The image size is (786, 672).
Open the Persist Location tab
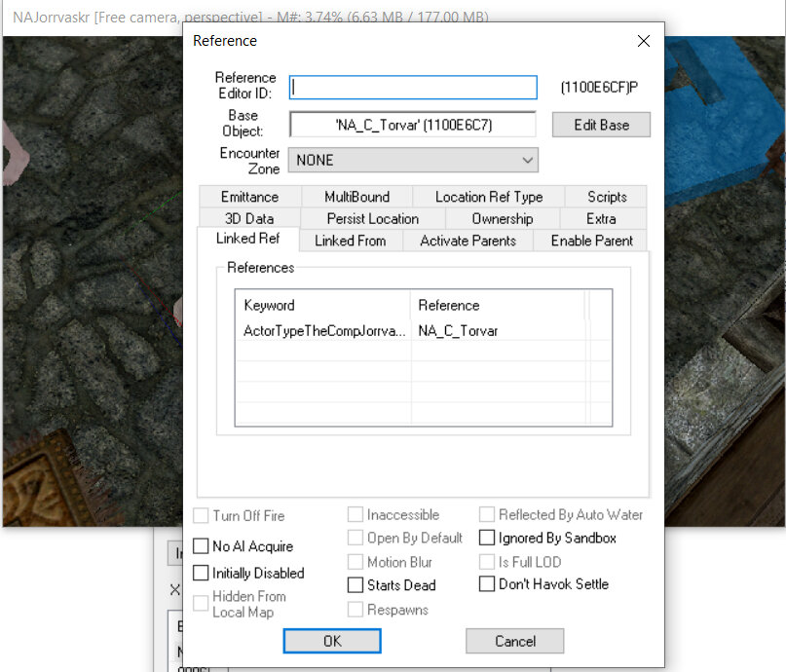(x=372, y=218)
